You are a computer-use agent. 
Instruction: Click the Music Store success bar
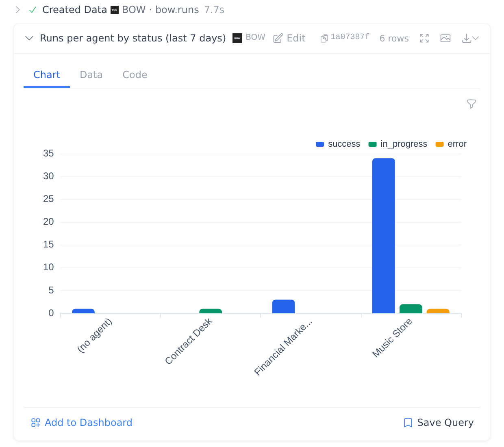pyautogui.click(x=384, y=236)
